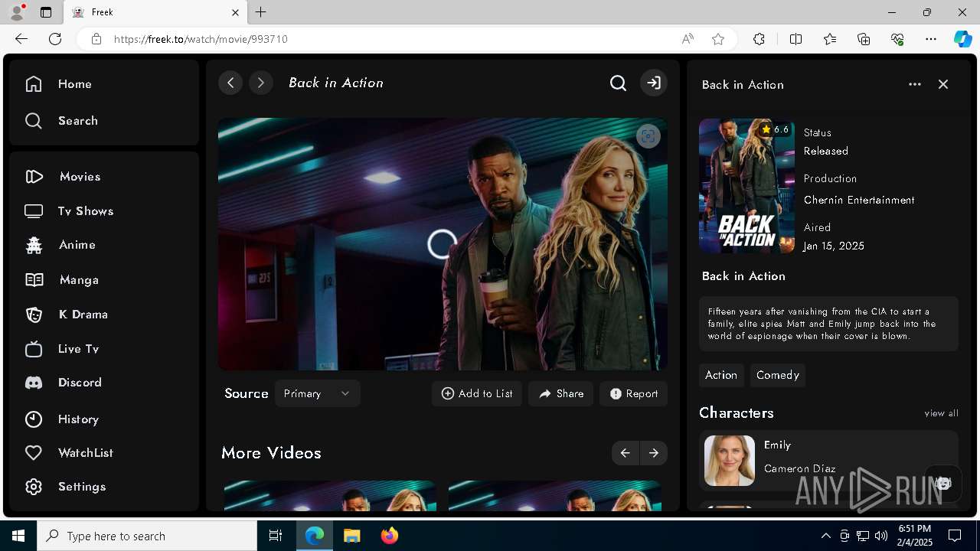Click the address bar URL

[201, 39]
